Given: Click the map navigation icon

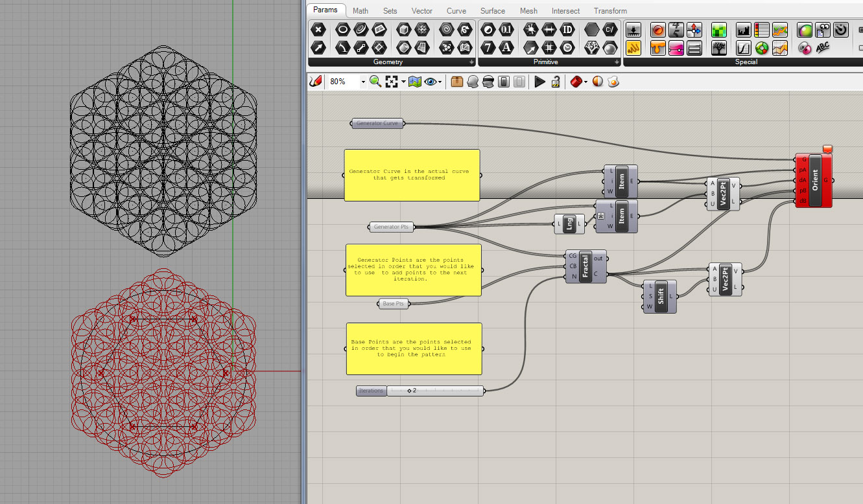Looking at the screenshot, I should click(414, 82).
